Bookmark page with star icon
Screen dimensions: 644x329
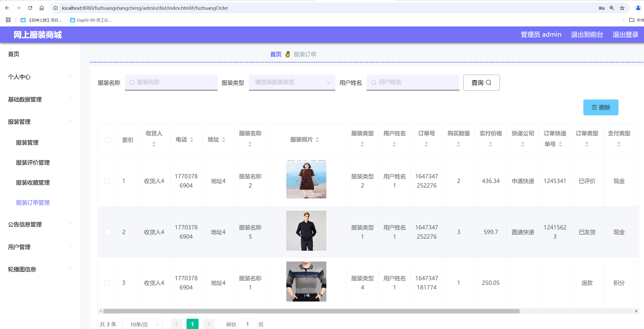coord(622,8)
